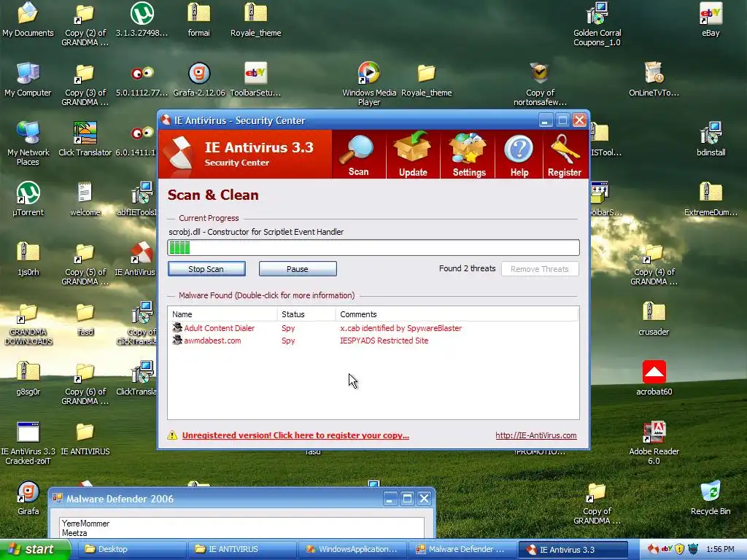This screenshot has width=747, height=560.
Task: Switch to IE ANTIVIRUS folder taskbar button
Action: (x=241, y=549)
